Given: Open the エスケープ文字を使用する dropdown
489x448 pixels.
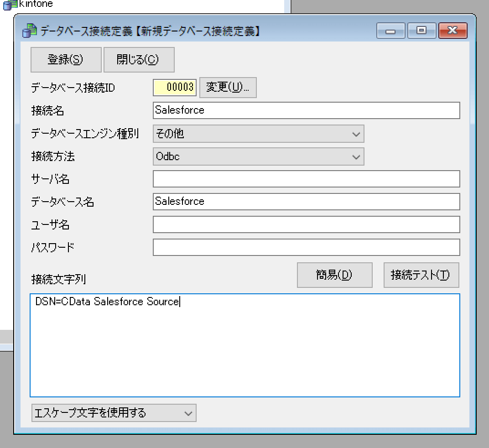Looking at the screenshot, I should point(114,413).
